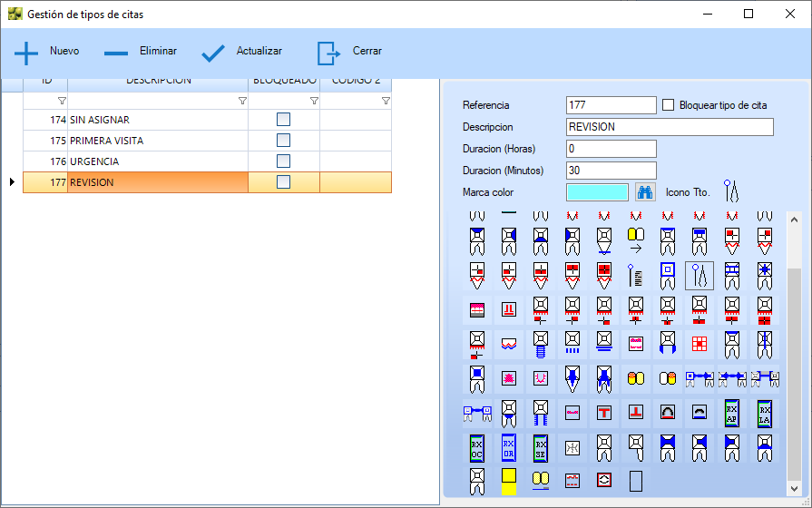Select the RX SE radiograph icon

[541, 448]
